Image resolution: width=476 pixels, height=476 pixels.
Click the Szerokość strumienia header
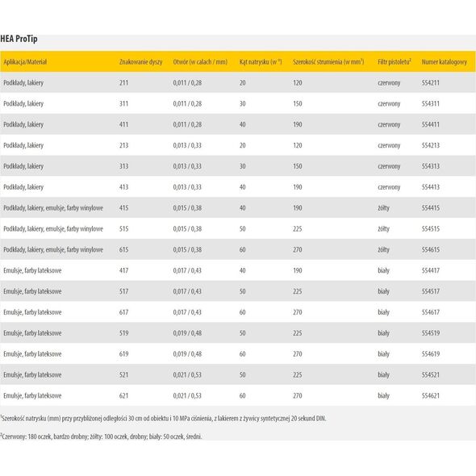[x=328, y=62]
